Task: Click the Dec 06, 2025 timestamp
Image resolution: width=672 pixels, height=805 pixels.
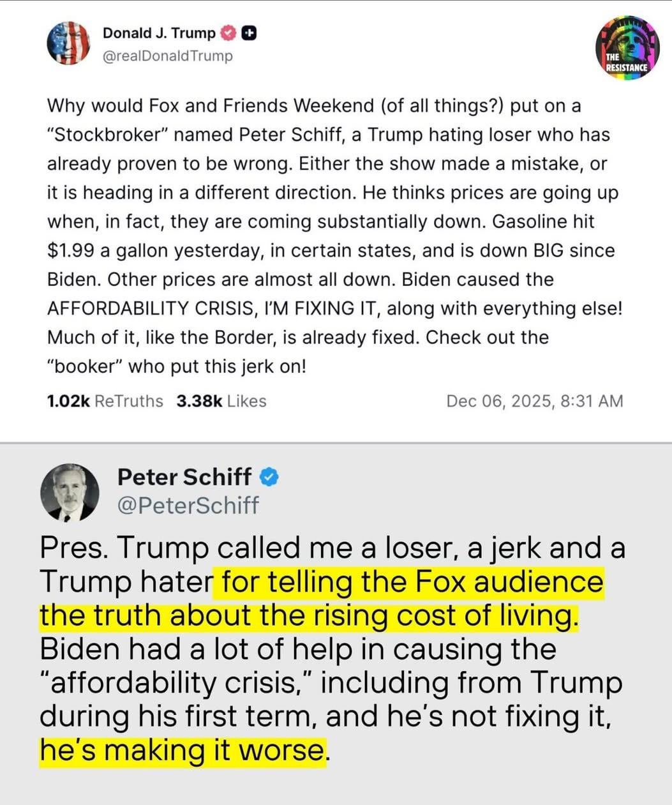Action: point(534,401)
